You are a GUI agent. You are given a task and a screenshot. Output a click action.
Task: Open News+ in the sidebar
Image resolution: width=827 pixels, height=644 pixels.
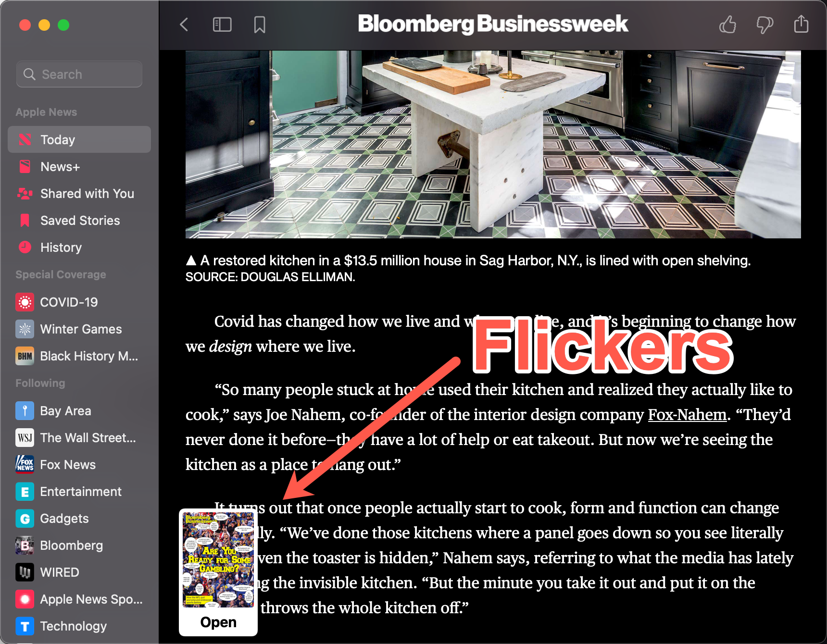pos(79,167)
